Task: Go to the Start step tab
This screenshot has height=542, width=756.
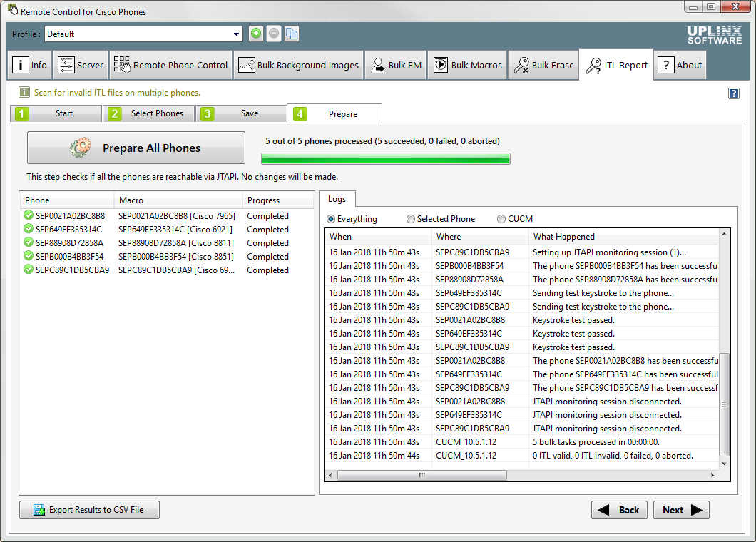Action: pos(56,114)
